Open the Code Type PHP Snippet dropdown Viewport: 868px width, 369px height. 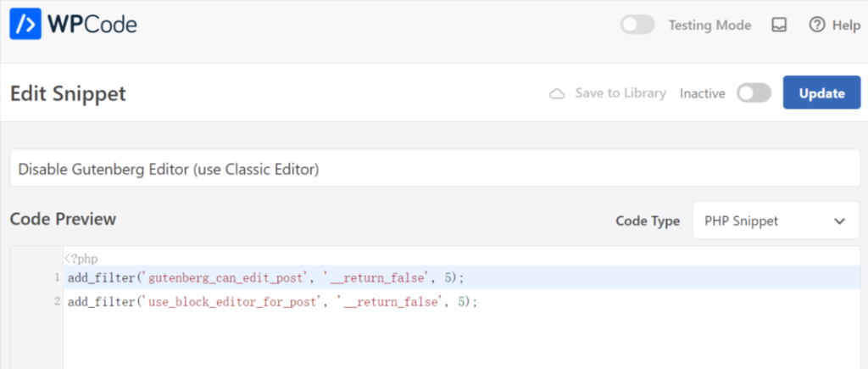coord(776,221)
